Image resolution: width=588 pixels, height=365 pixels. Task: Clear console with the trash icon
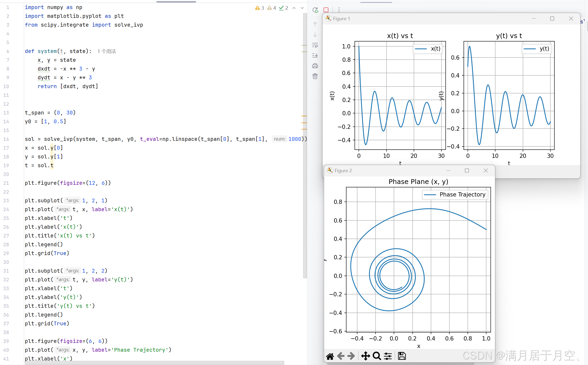coord(315,76)
